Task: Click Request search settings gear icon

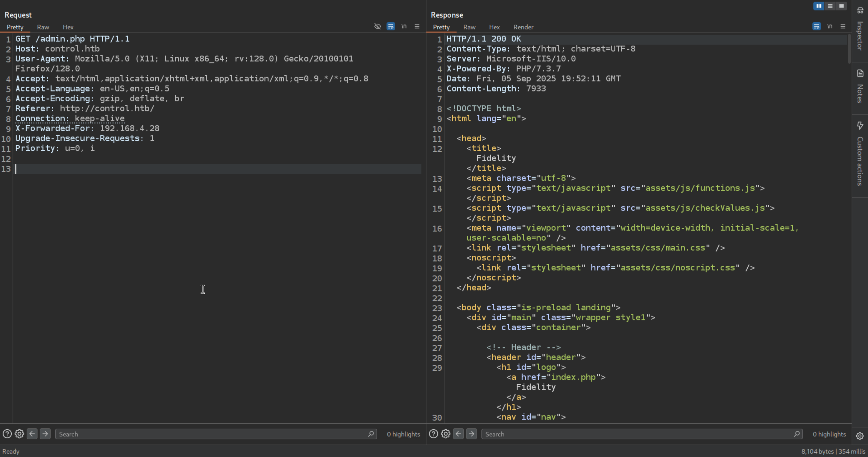Action: pyautogui.click(x=20, y=434)
